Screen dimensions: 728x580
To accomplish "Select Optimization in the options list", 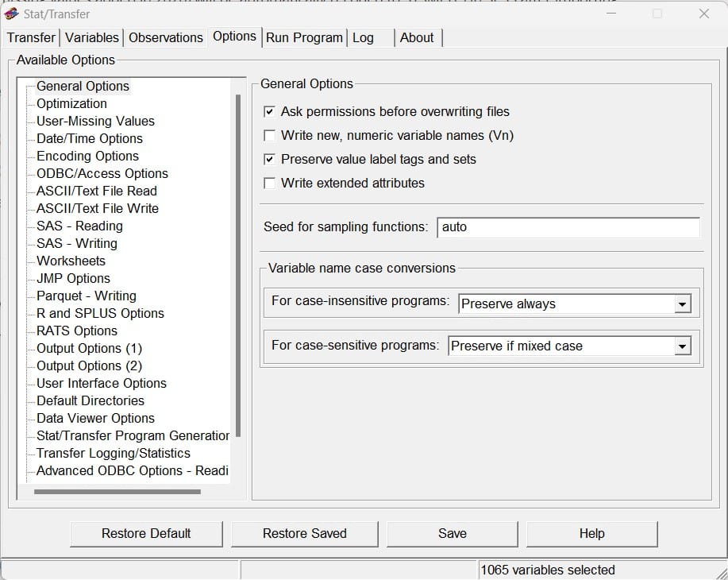I will 72,103.
